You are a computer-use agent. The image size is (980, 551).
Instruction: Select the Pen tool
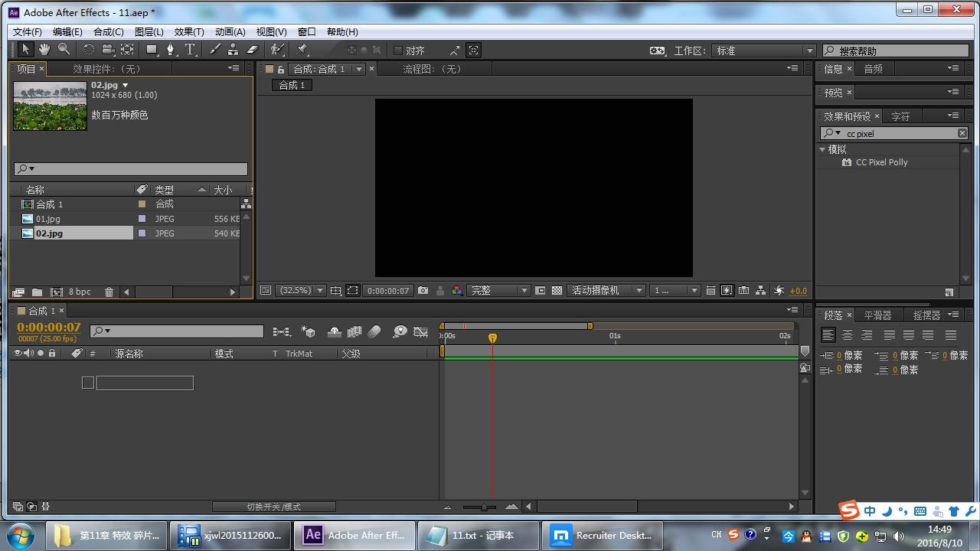click(x=171, y=50)
